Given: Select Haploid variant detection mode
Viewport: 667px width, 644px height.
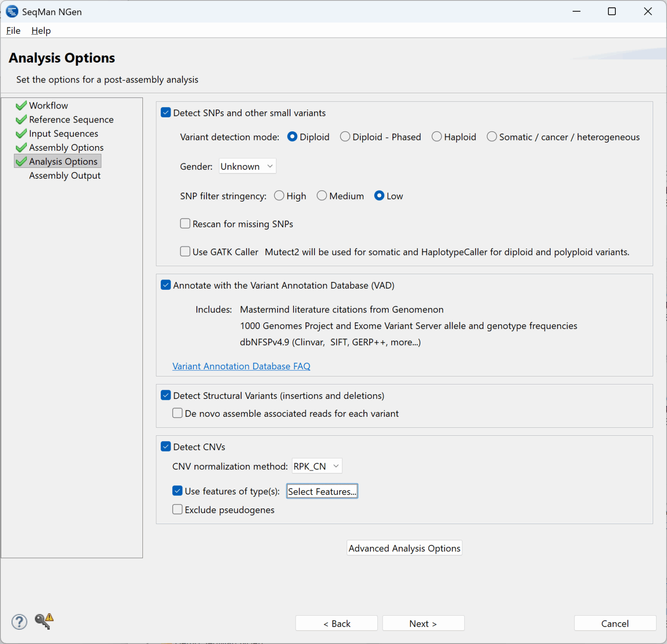Looking at the screenshot, I should (437, 137).
